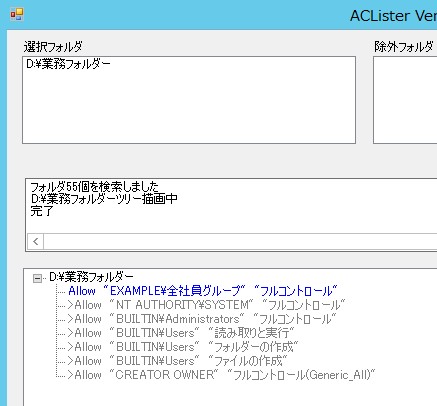Click the ツリー描画中 log line
Viewport: 437px width, 406px height.
coord(104,199)
